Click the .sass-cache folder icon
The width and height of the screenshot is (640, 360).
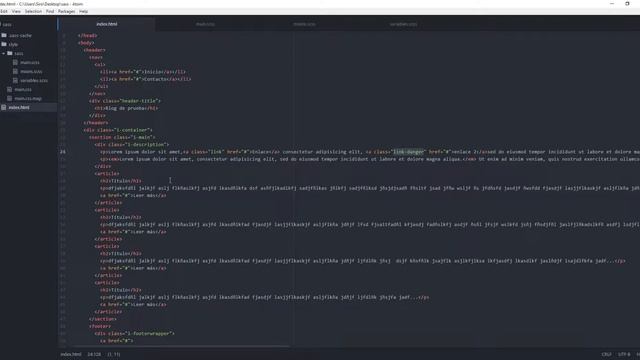[4, 36]
